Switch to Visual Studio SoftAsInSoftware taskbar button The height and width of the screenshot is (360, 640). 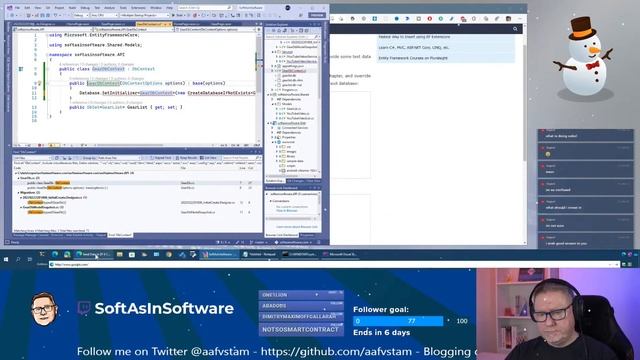pos(220,254)
